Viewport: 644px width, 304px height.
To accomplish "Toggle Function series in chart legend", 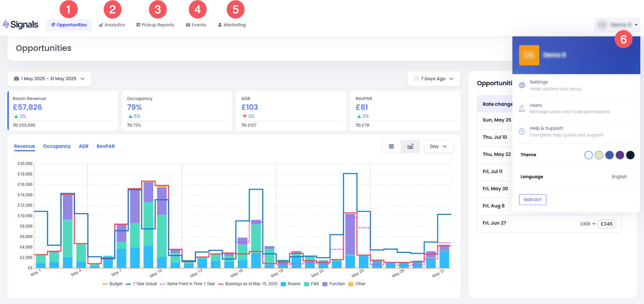I will pos(333,284).
